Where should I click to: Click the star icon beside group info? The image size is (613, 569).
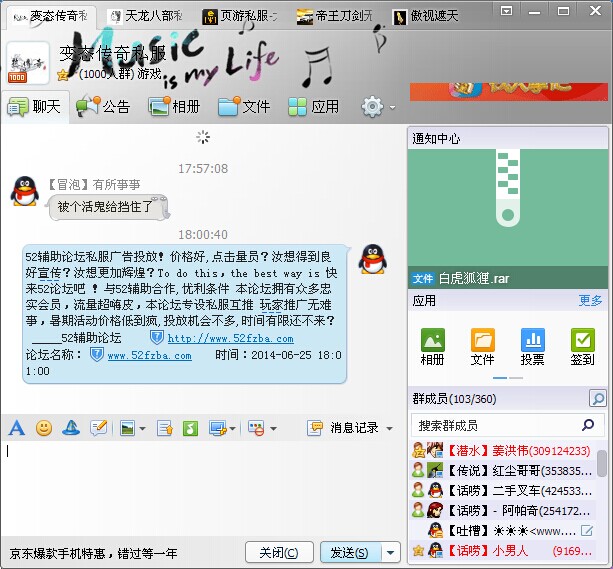tap(62, 75)
